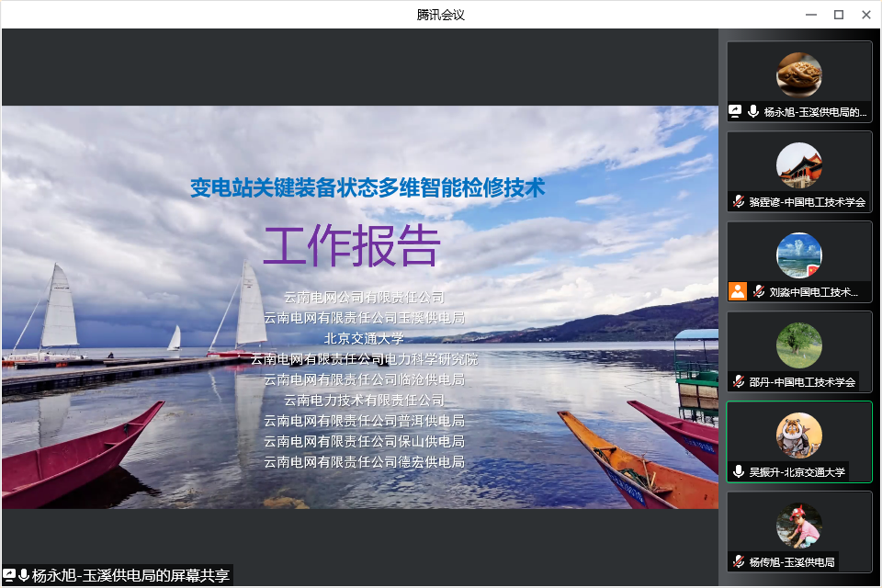
Task: Click the 吴振升-北京交通大学 name label
Action: (x=797, y=472)
